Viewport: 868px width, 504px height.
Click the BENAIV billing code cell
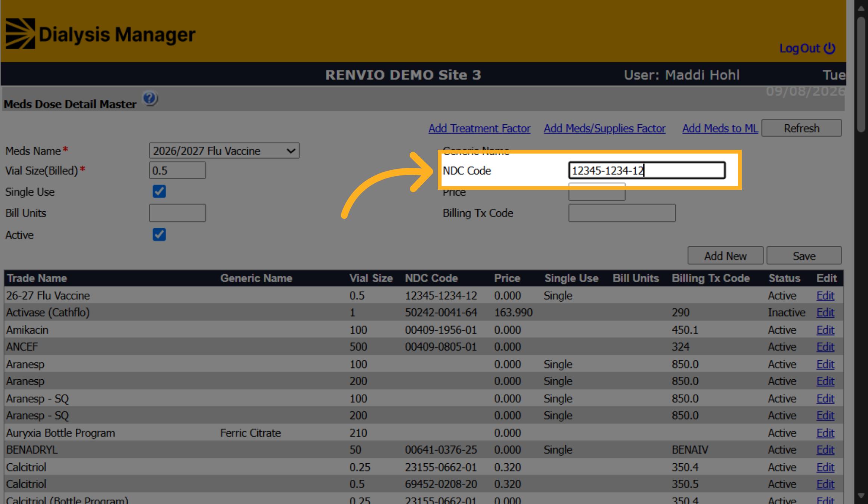(x=690, y=450)
